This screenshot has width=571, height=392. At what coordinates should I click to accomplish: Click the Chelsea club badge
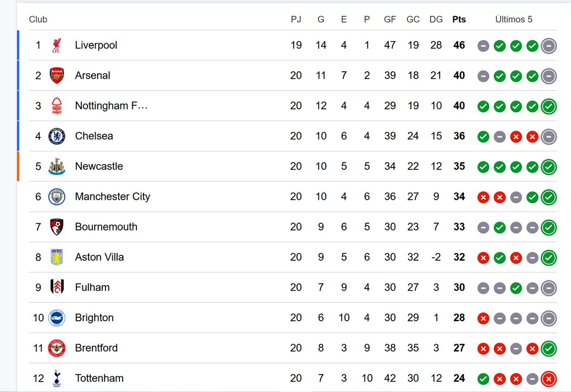(x=57, y=136)
